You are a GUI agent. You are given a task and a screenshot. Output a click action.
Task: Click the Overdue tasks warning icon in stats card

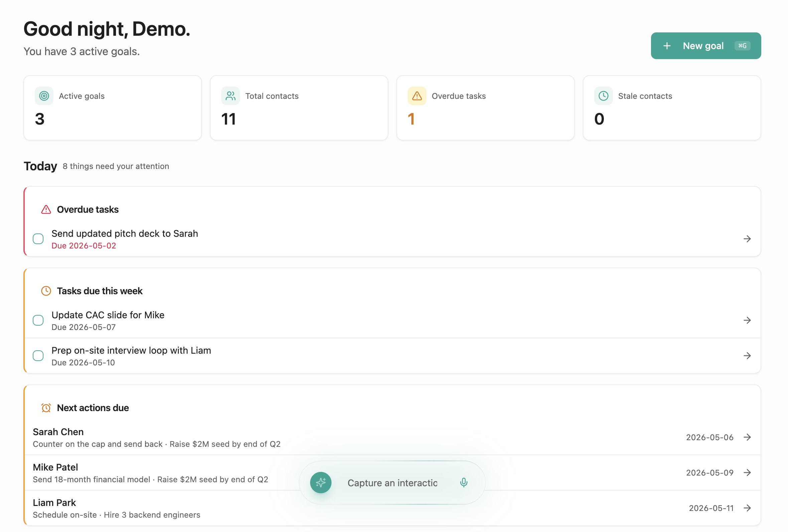click(417, 96)
